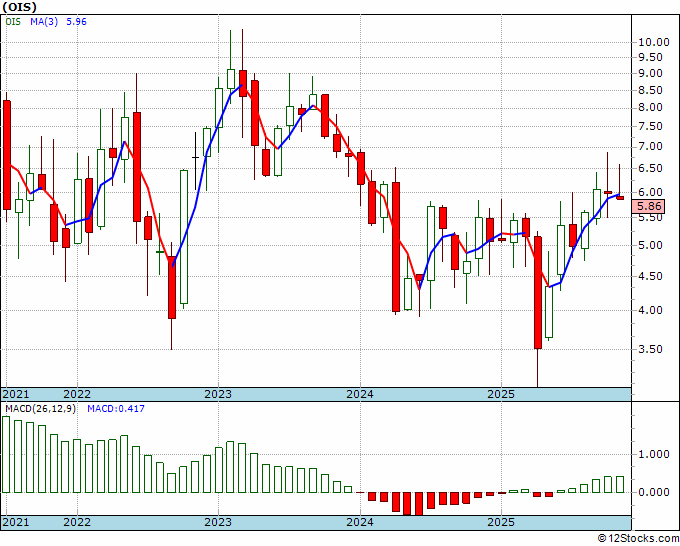This screenshot has height=546, width=680.
Task: Click the (OIS) ticker title
Action: coord(19,7)
